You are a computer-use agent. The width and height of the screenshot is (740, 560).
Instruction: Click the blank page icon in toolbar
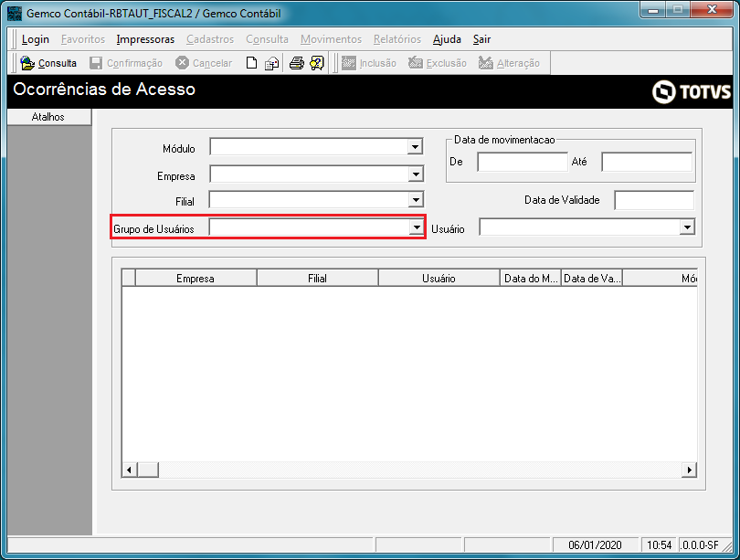point(251,63)
